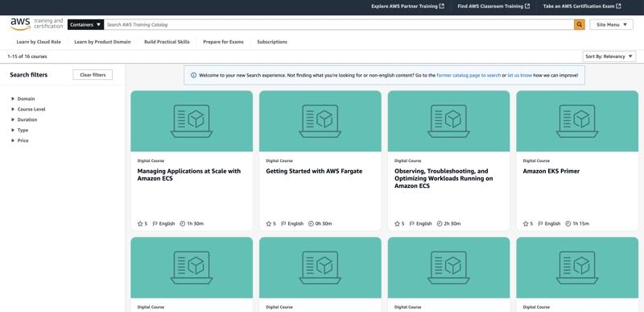Click the '1-15 of 16 courses' count text
The width and height of the screenshot is (644, 312).
tap(27, 56)
